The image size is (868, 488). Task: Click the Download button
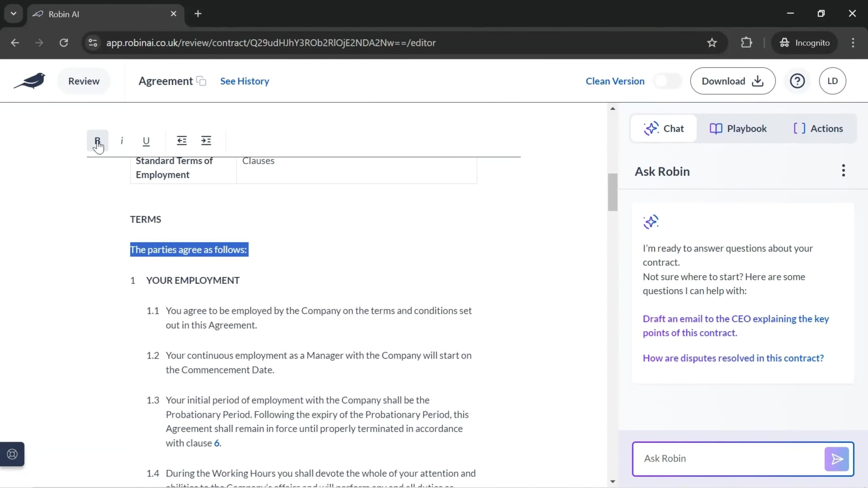pyautogui.click(x=733, y=81)
